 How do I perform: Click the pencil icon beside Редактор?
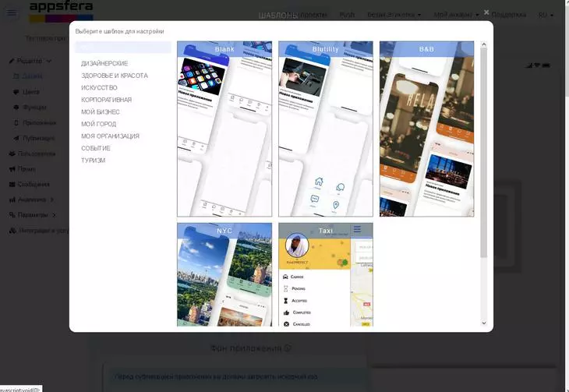12,61
